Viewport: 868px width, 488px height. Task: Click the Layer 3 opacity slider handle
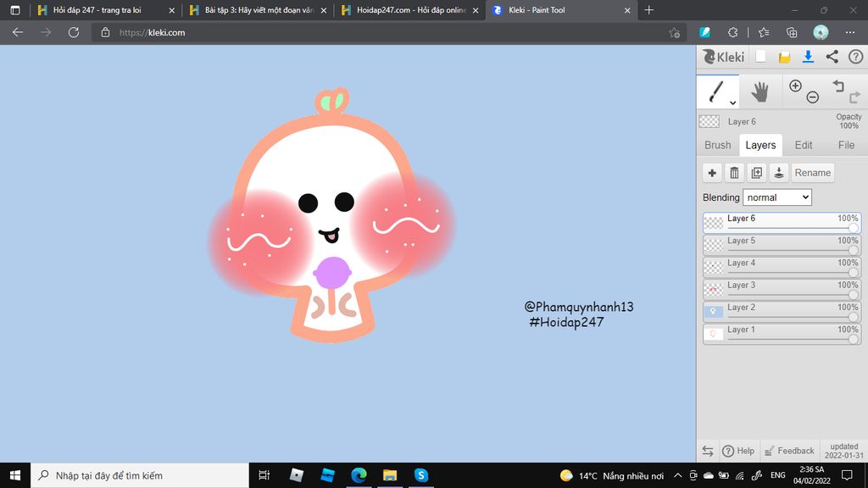coord(853,294)
